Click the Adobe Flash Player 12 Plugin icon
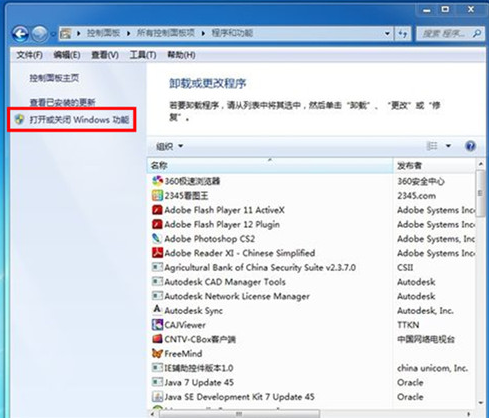Viewport: 489px width, 418px height. coord(157,224)
